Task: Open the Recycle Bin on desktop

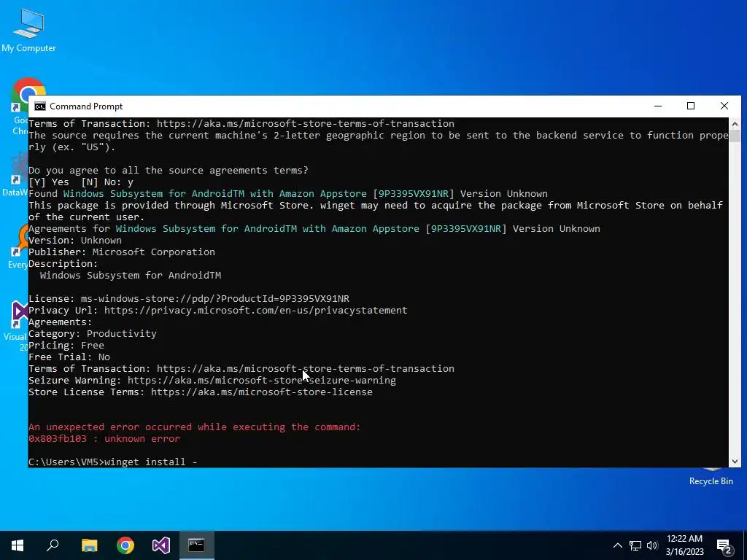Action: [x=711, y=477]
